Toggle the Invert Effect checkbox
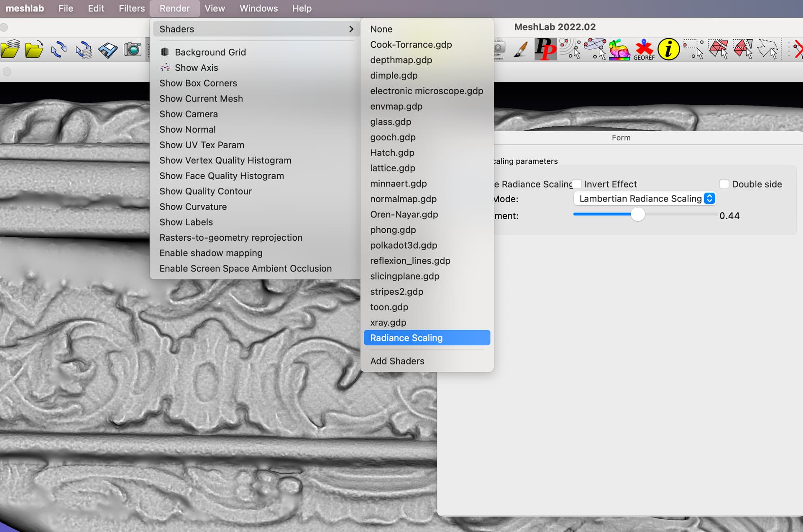803x532 pixels. pos(577,184)
